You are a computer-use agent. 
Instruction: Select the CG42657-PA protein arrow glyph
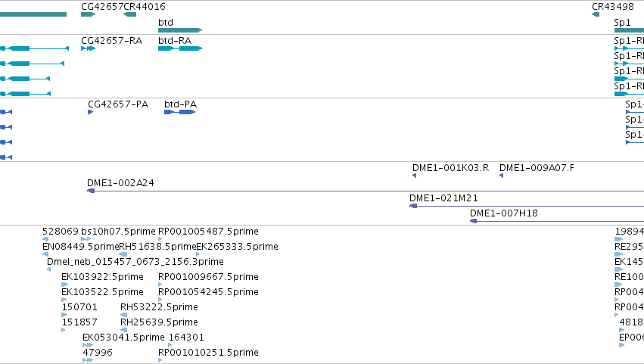[90, 112]
